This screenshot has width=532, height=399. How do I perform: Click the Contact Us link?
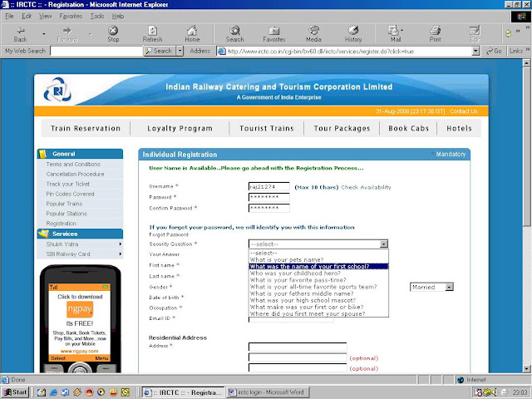(x=464, y=111)
